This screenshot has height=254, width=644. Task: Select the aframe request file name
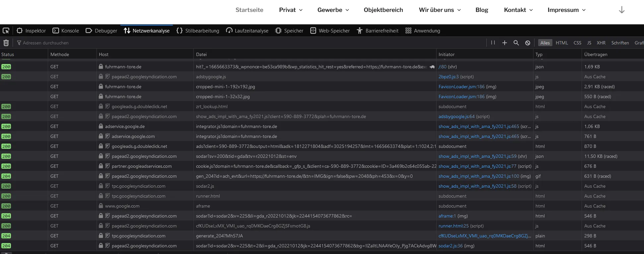coord(203,206)
